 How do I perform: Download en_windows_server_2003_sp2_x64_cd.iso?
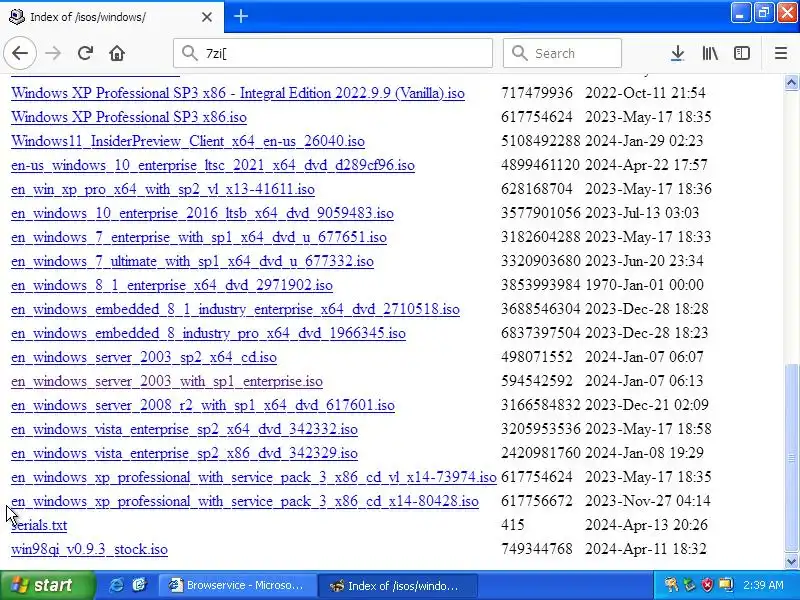pyautogui.click(x=144, y=357)
